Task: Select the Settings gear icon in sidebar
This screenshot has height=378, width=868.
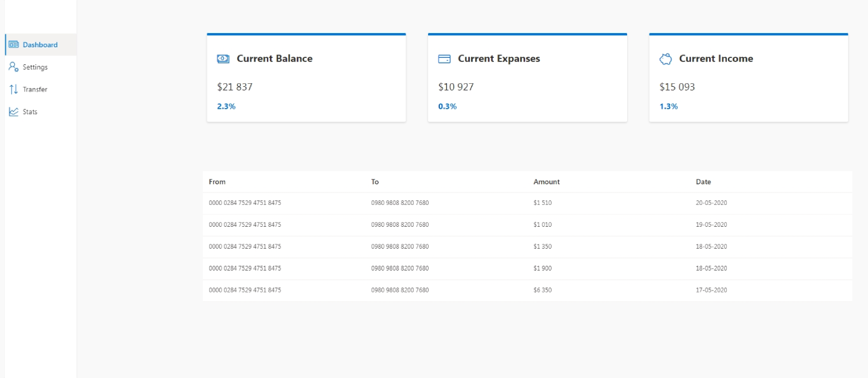Action: (x=12, y=67)
